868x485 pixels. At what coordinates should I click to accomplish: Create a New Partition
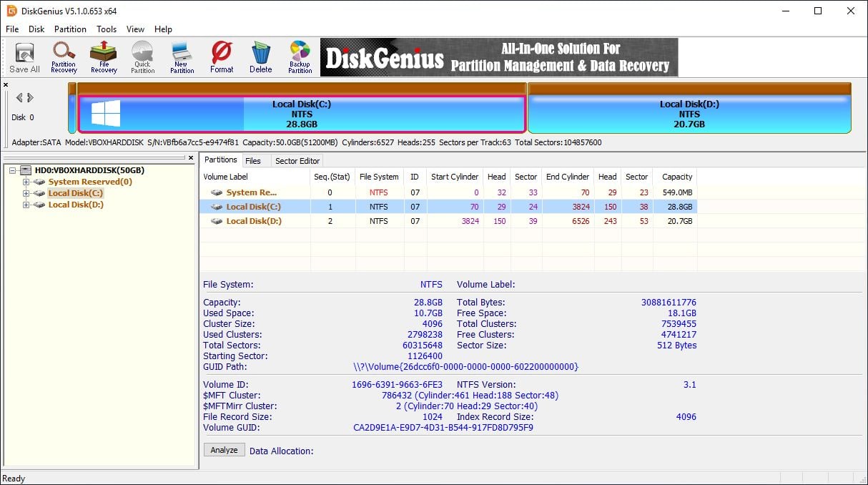click(x=182, y=57)
